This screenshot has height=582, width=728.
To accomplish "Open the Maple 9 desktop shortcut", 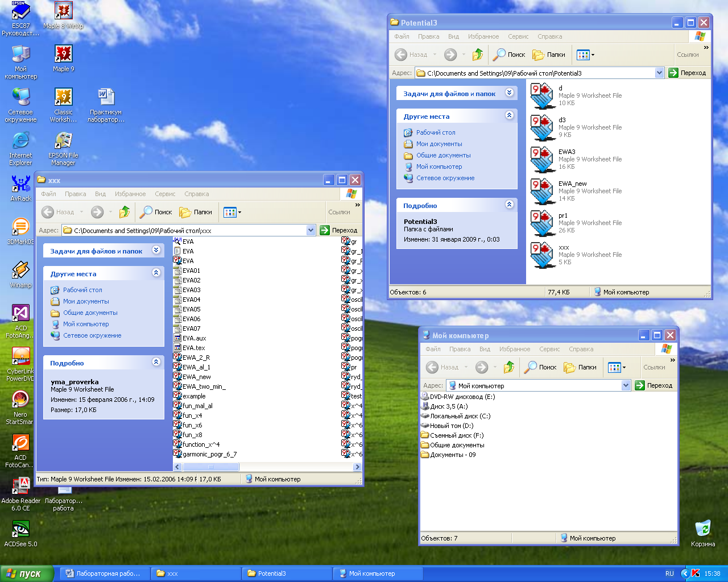I will pos(64,58).
